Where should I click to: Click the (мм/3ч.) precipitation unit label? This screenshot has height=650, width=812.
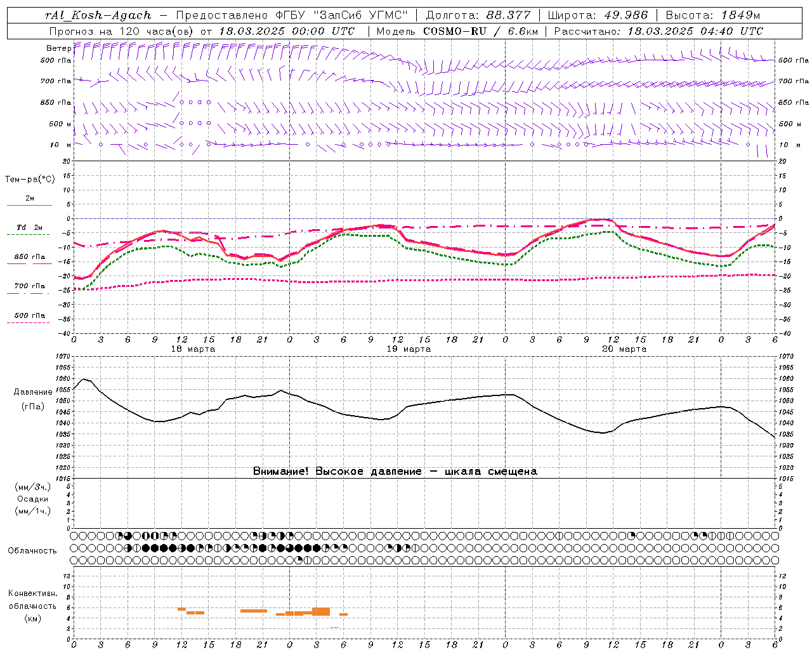tap(33, 487)
